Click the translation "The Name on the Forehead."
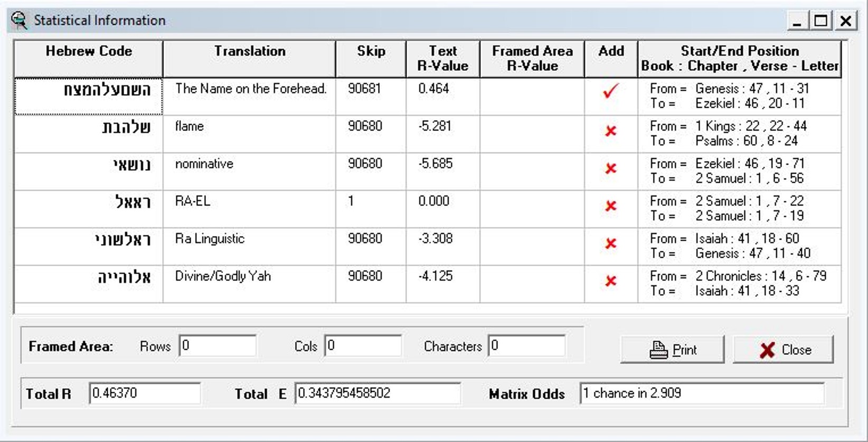 (x=251, y=89)
